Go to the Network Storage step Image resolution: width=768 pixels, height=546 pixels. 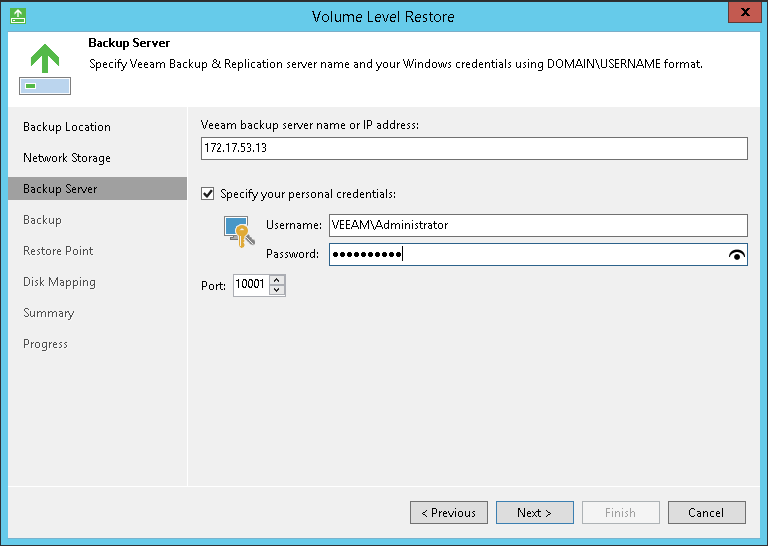pos(67,158)
